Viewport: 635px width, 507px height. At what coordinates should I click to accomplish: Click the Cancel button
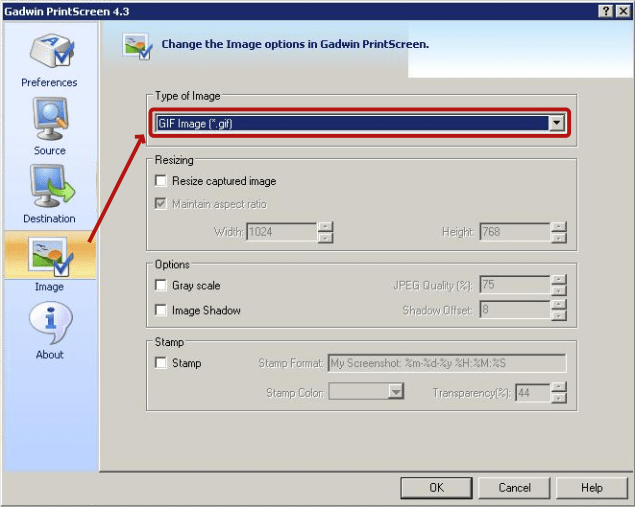coord(514,488)
